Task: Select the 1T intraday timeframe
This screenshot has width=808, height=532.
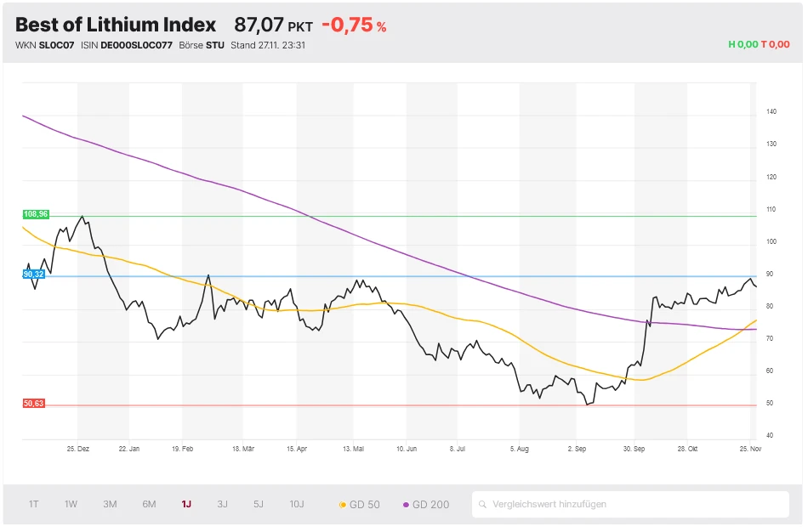Action: pos(34,504)
